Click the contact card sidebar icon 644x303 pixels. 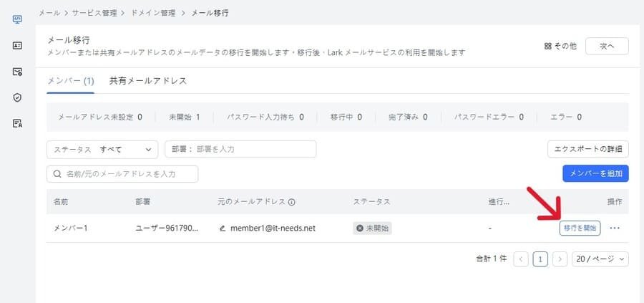tap(18, 45)
